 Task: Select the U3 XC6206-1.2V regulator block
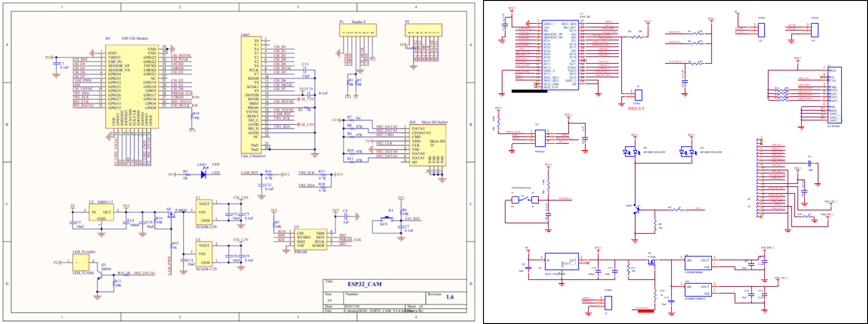pos(203,254)
